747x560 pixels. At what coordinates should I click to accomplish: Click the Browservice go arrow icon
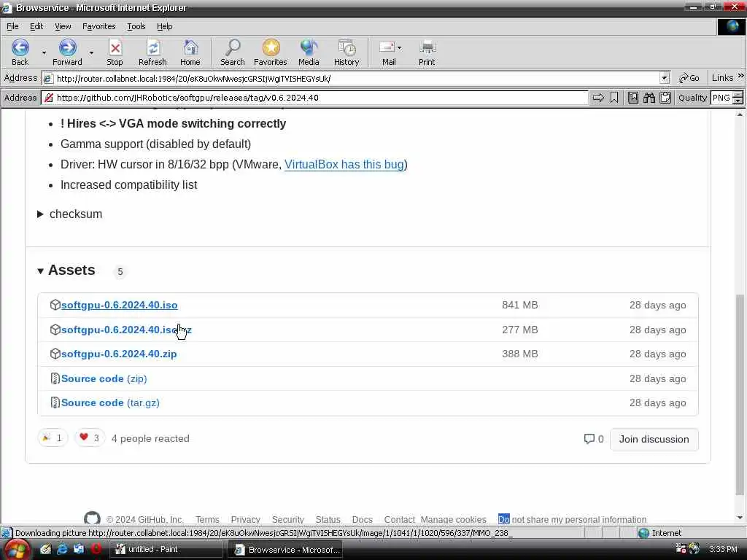tap(598, 98)
